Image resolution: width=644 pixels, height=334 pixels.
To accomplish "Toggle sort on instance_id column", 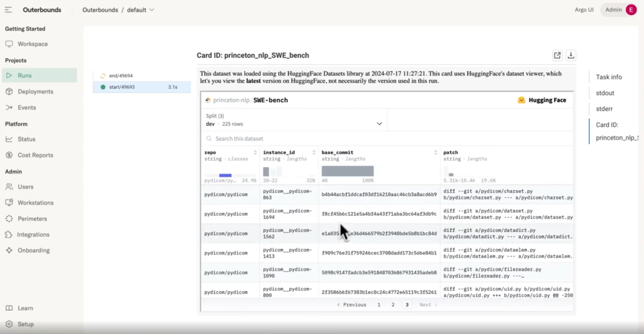I will (x=314, y=152).
